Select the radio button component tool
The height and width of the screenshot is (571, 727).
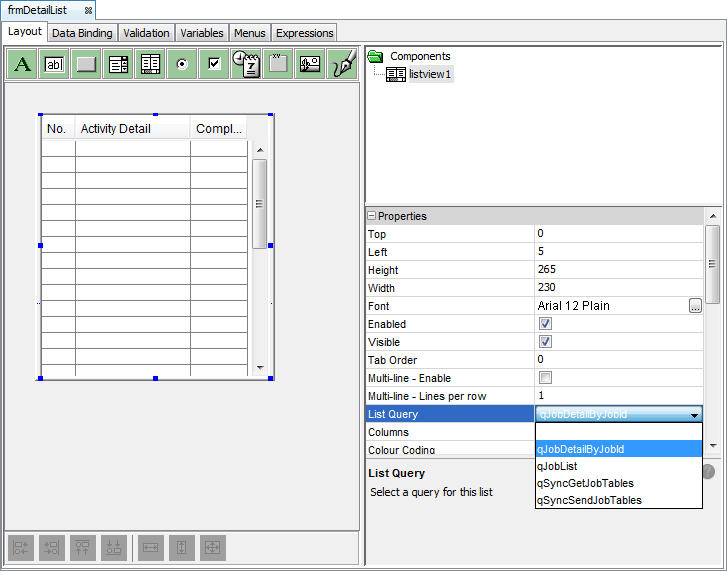click(182, 64)
